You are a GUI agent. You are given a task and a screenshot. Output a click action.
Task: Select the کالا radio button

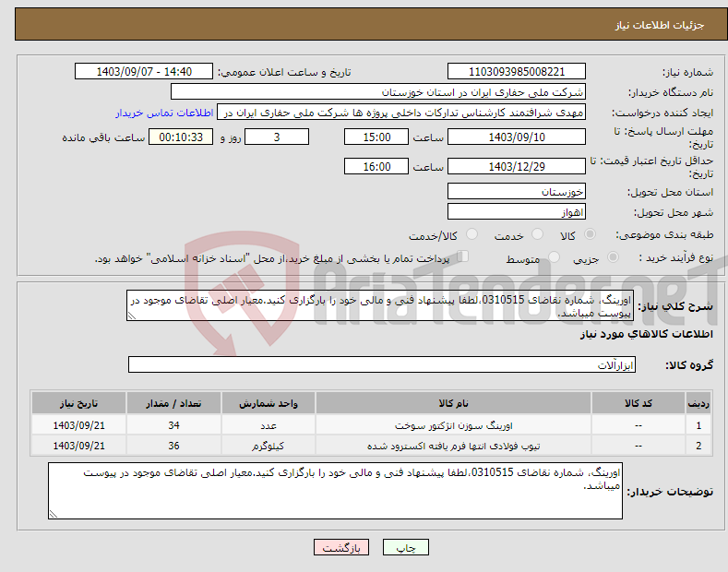[x=590, y=234]
